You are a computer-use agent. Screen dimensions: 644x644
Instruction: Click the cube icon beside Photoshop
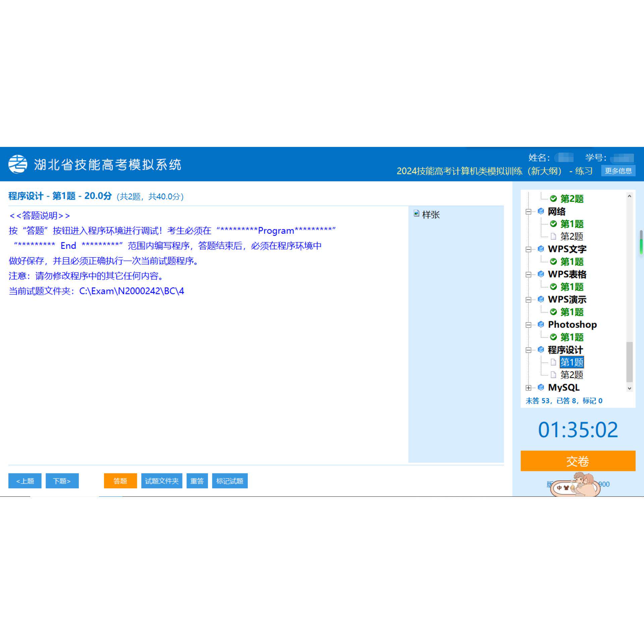541,324
